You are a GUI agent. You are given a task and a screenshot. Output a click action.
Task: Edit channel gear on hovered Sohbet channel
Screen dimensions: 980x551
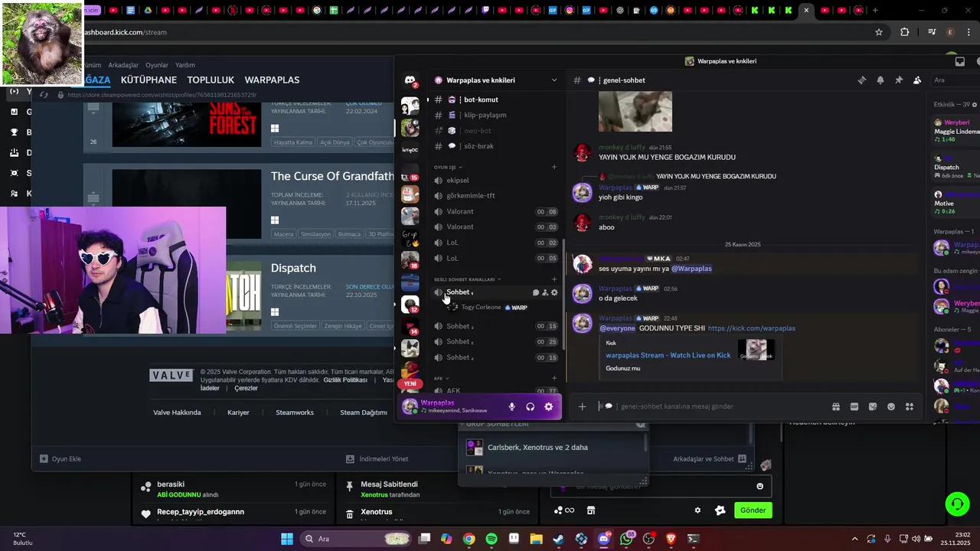554,292
